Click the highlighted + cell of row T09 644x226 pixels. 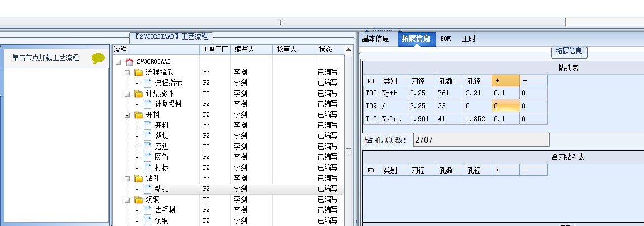pyautogui.click(x=505, y=106)
